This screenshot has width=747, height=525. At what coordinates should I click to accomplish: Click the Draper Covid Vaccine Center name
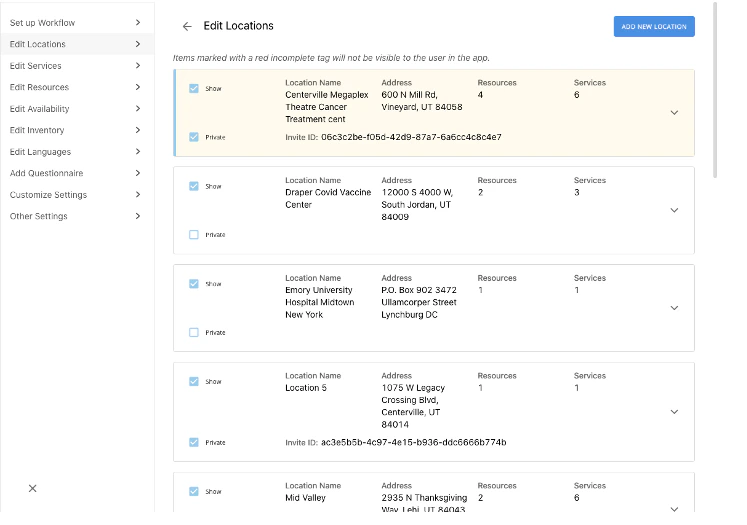click(x=328, y=199)
